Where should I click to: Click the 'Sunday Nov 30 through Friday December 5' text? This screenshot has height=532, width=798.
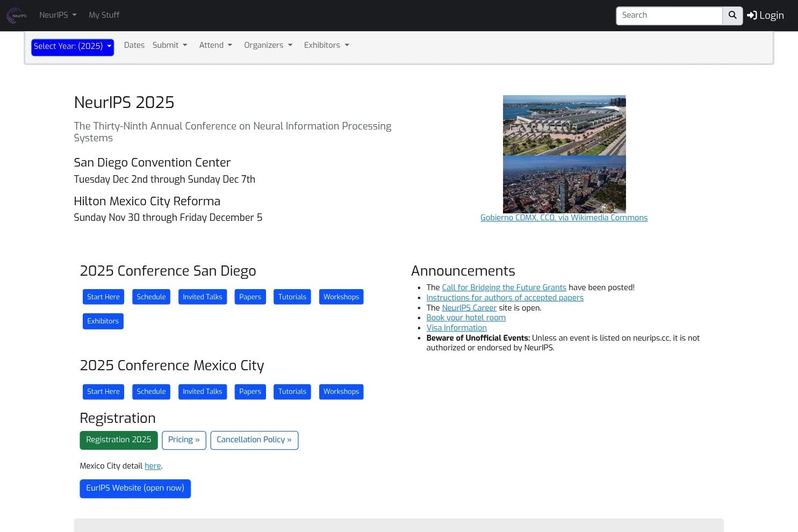[x=168, y=218]
